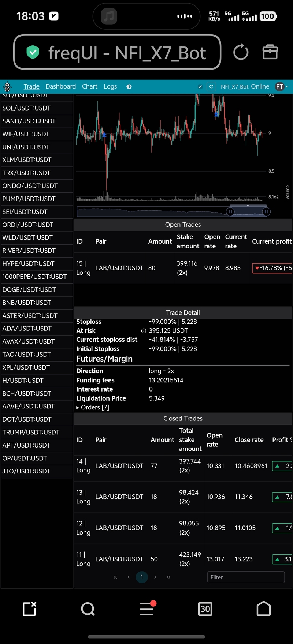The height and width of the screenshot is (644, 293).
Task: Click the At risk info icon
Action: tap(144, 331)
